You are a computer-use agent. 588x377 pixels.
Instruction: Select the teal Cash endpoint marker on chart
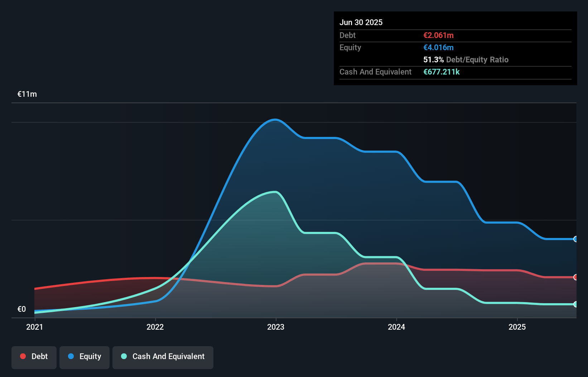(x=575, y=304)
